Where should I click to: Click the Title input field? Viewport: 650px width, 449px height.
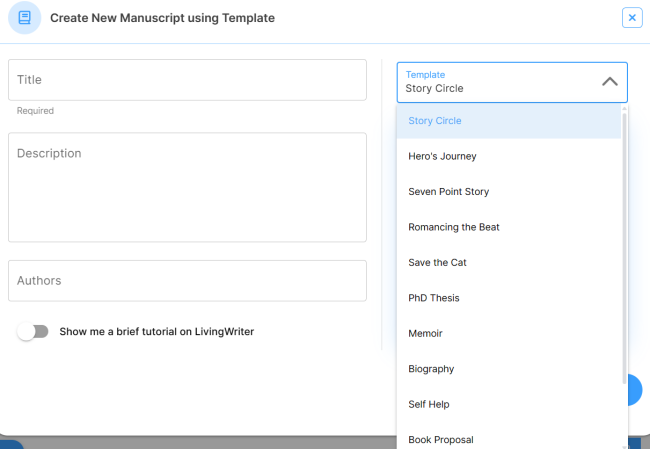click(187, 80)
